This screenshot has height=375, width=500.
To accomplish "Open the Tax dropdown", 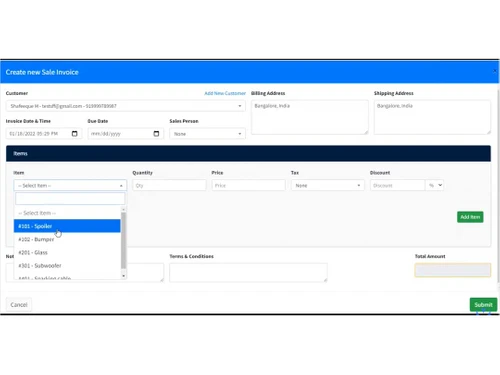I will 328,185.
